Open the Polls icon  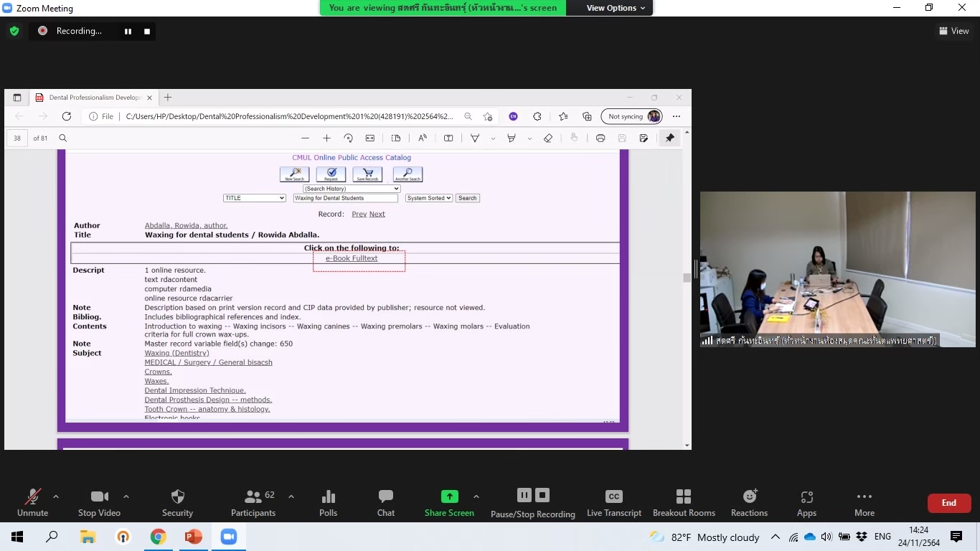click(328, 502)
